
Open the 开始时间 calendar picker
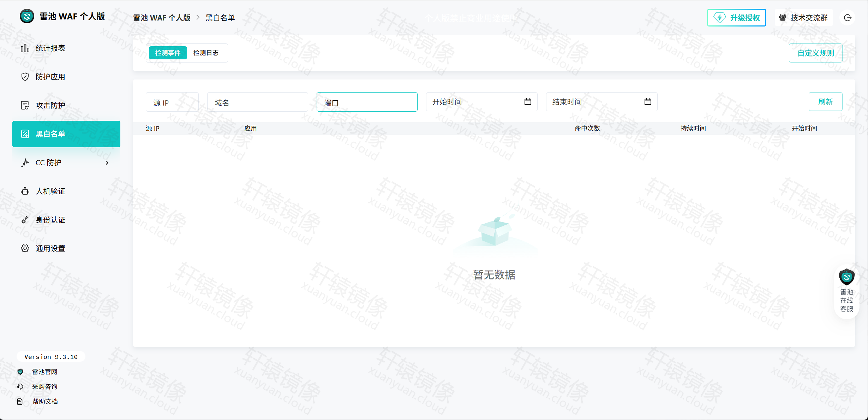pos(528,102)
